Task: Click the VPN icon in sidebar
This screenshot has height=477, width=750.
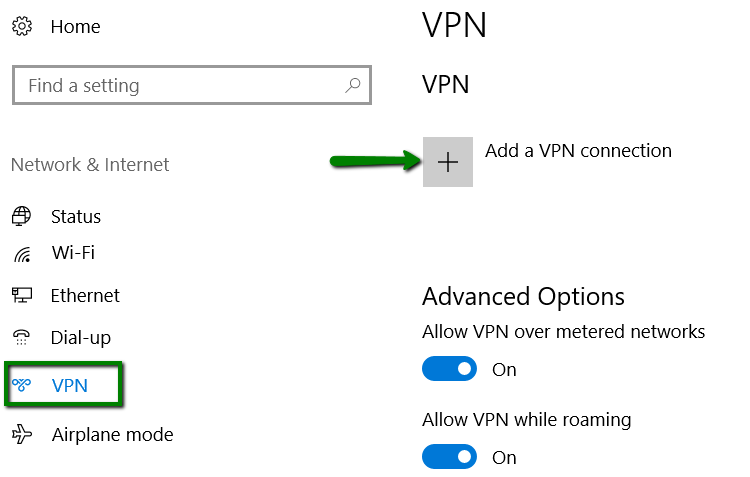Action: click(22, 385)
